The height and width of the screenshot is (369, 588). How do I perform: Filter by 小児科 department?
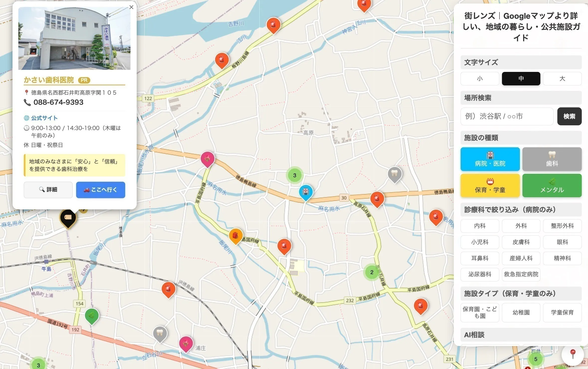coord(480,242)
